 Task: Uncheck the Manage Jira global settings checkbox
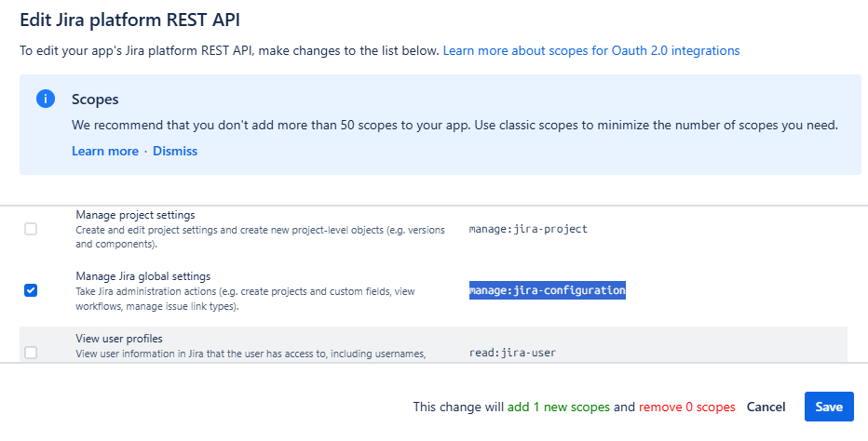click(31, 290)
